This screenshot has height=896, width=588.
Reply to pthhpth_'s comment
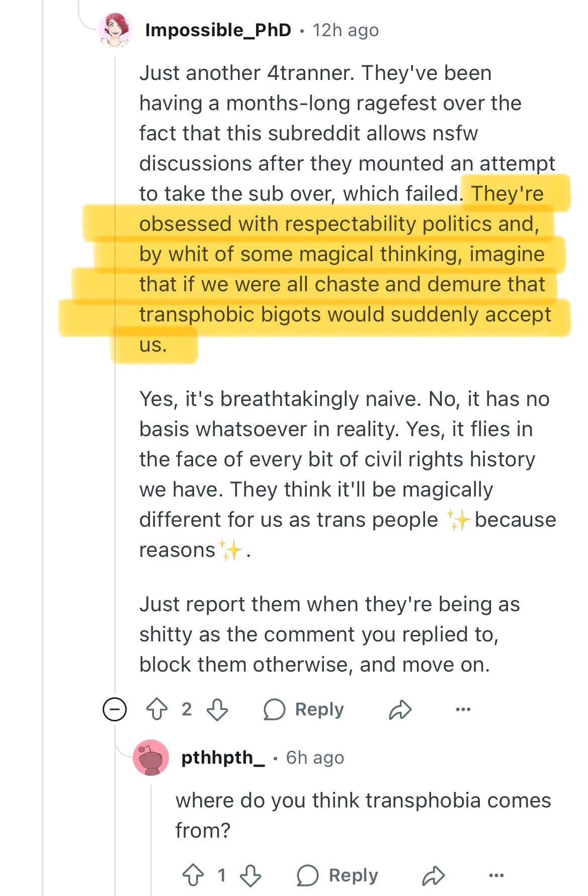(x=338, y=875)
